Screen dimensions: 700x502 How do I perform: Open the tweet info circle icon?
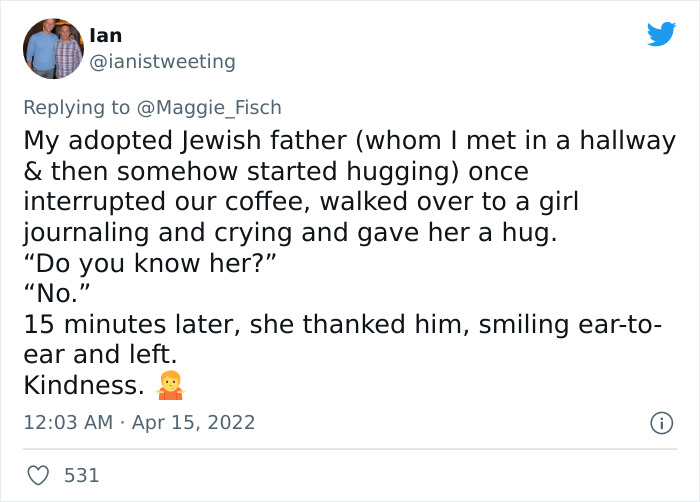click(x=660, y=423)
